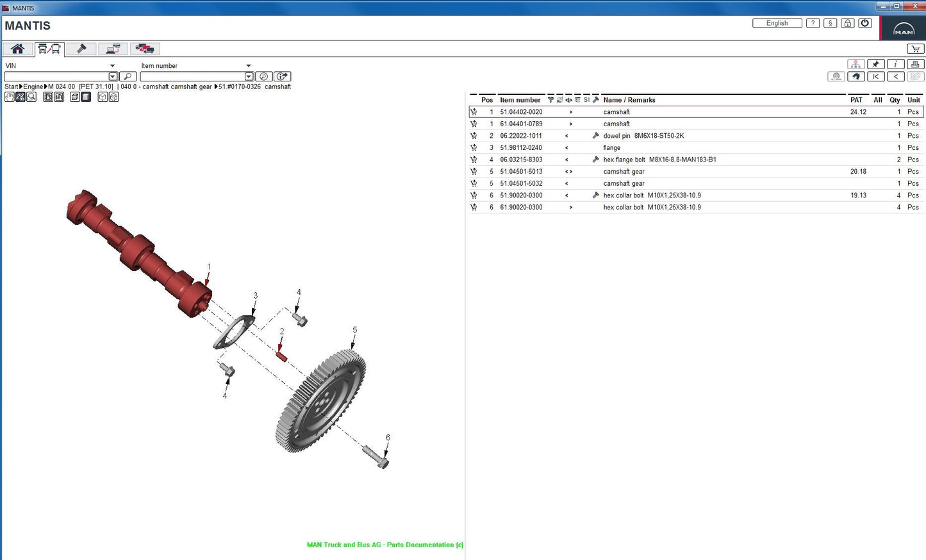Image resolution: width=926 pixels, height=560 pixels.
Task: Expand the search field dropdown below VIN
Action: point(113,76)
